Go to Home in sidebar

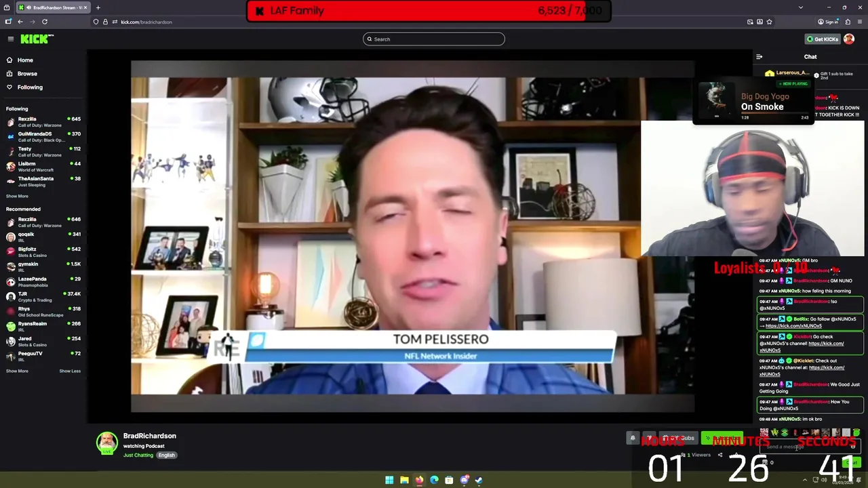(25, 60)
